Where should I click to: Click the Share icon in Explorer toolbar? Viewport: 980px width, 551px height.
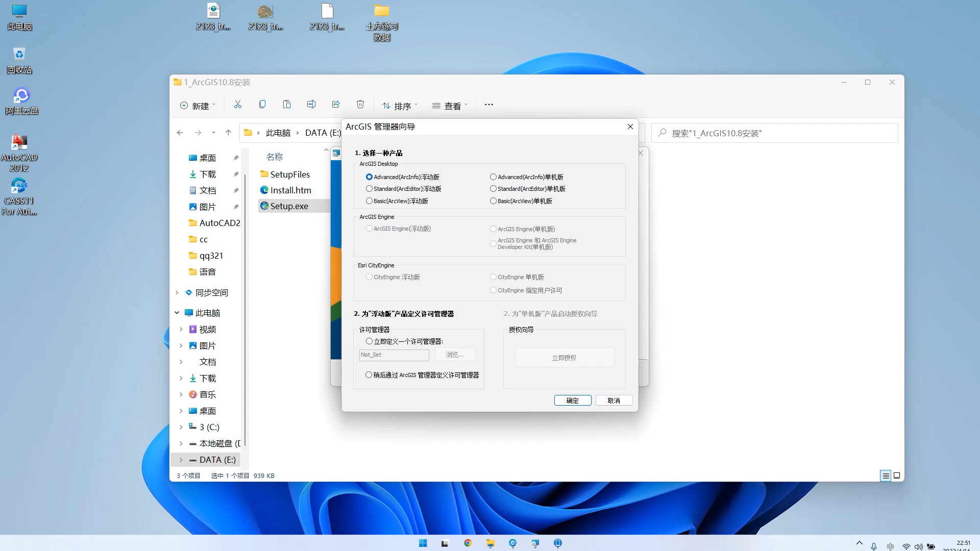[336, 105]
